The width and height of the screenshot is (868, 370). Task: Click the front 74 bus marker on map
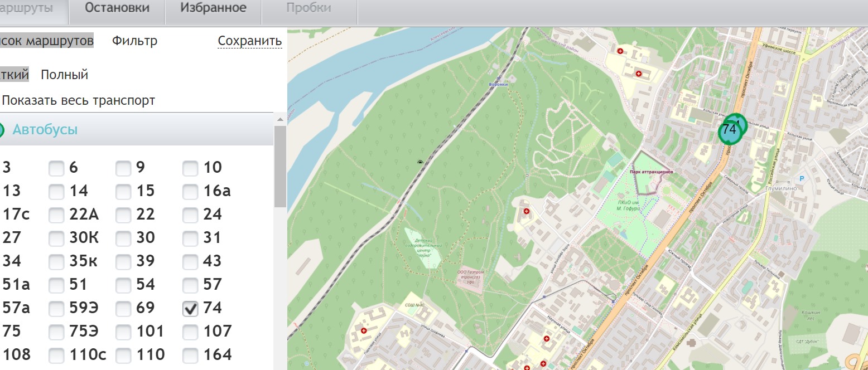pos(729,131)
